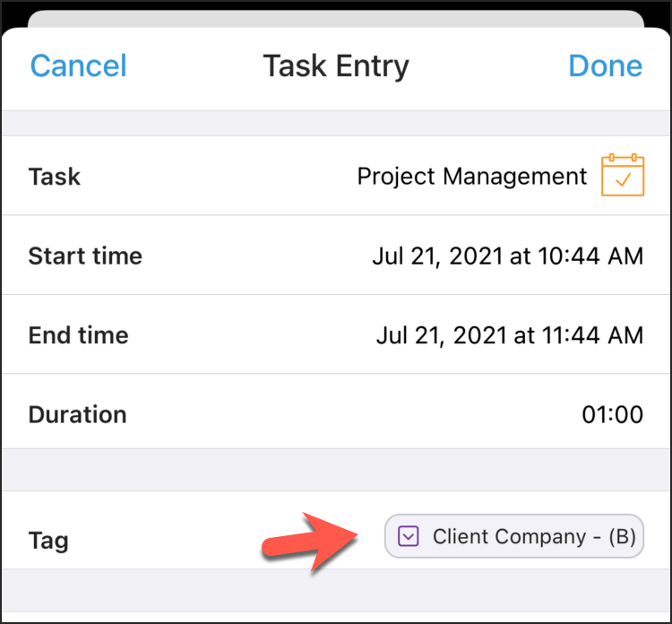Viewport: 672px width, 624px height.
Task: Select the Tag row label
Action: 48,541
